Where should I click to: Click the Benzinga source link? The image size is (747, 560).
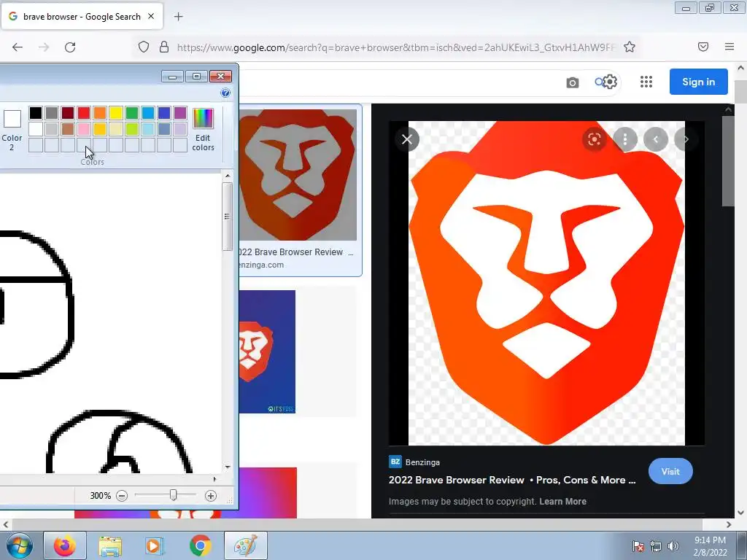pos(414,462)
